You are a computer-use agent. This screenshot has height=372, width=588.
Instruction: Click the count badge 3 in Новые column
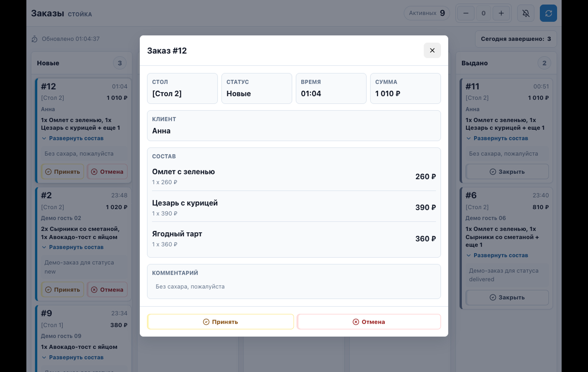tap(120, 63)
